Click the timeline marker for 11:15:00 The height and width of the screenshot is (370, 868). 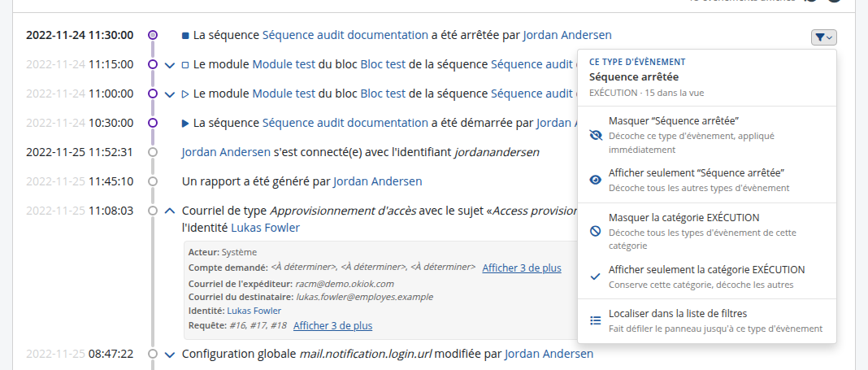pyautogui.click(x=154, y=64)
